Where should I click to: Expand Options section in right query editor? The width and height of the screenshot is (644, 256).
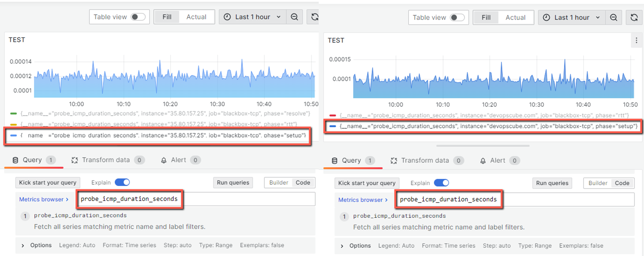coord(356,246)
